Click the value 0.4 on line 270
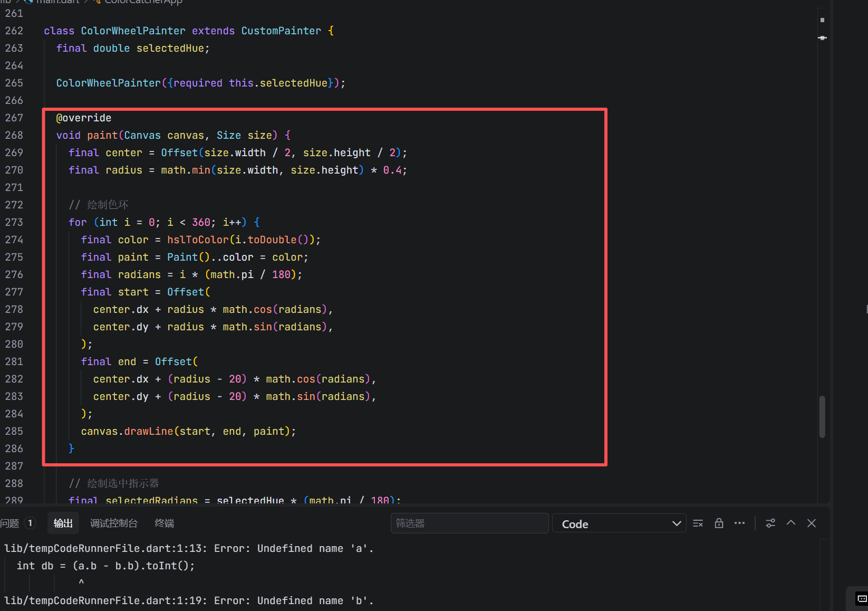 [x=392, y=170]
